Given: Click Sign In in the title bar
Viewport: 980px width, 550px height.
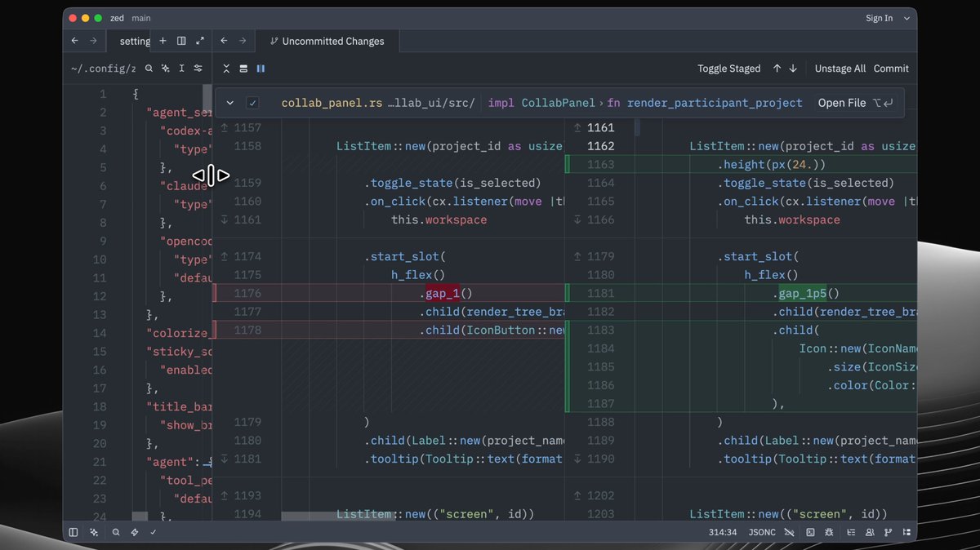Looking at the screenshot, I should (879, 18).
